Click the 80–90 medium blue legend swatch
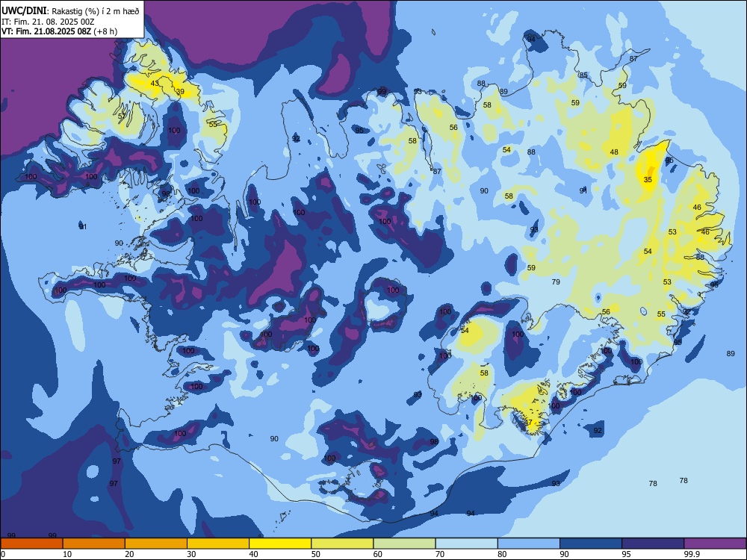747x560 pixels. pyautogui.click(x=529, y=544)
